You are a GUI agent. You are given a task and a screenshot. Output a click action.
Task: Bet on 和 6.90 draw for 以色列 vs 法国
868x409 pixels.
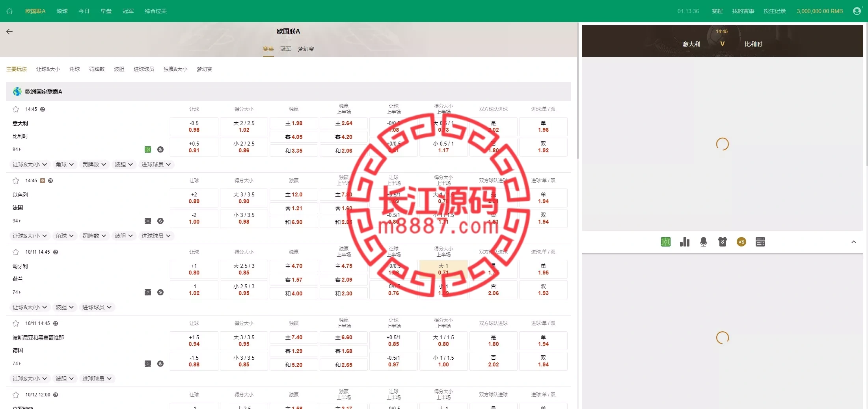(294, 222)
